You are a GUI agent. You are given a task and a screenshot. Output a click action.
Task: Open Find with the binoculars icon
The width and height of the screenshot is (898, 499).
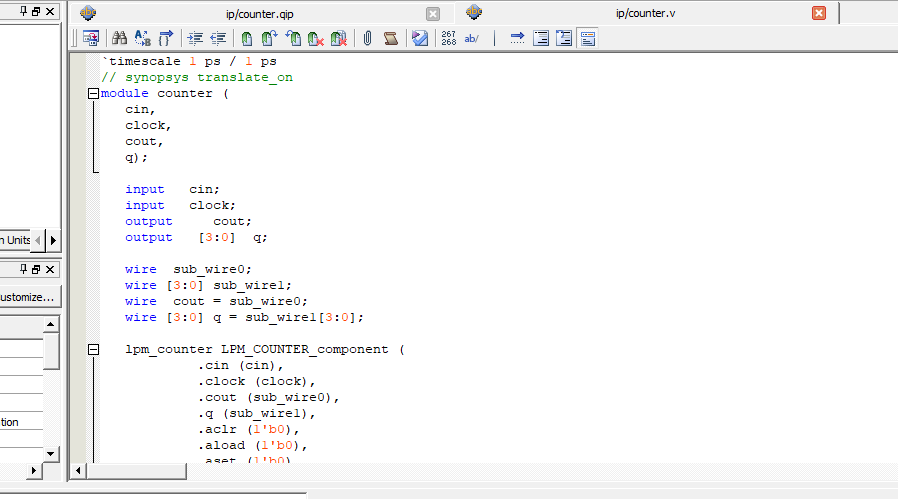(x=119, y=38)
